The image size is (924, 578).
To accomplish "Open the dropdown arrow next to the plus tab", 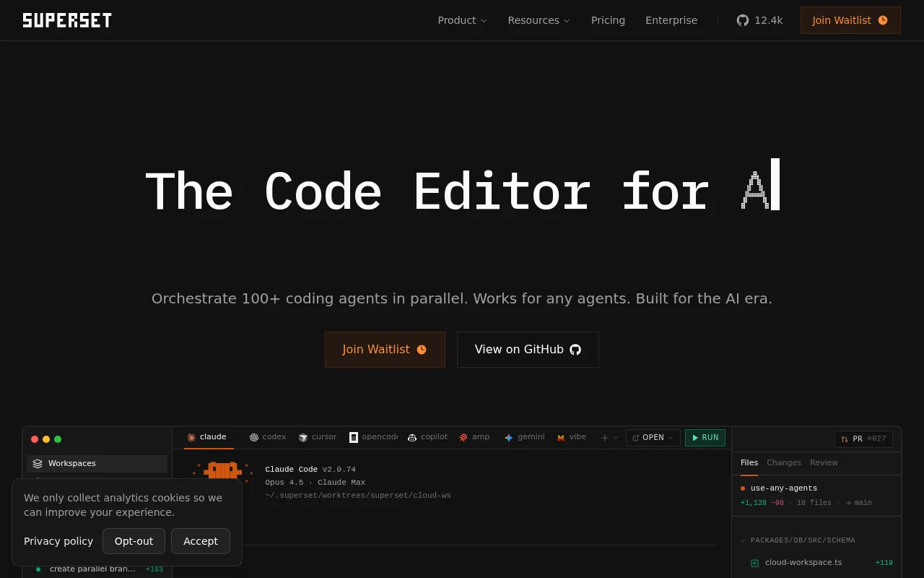I will click(616, 437).
